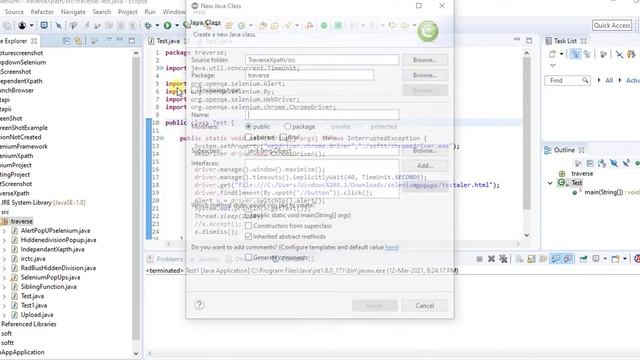Click Pin Console icon in Console toolbar
640x360 pixels.
pos(583,259)
